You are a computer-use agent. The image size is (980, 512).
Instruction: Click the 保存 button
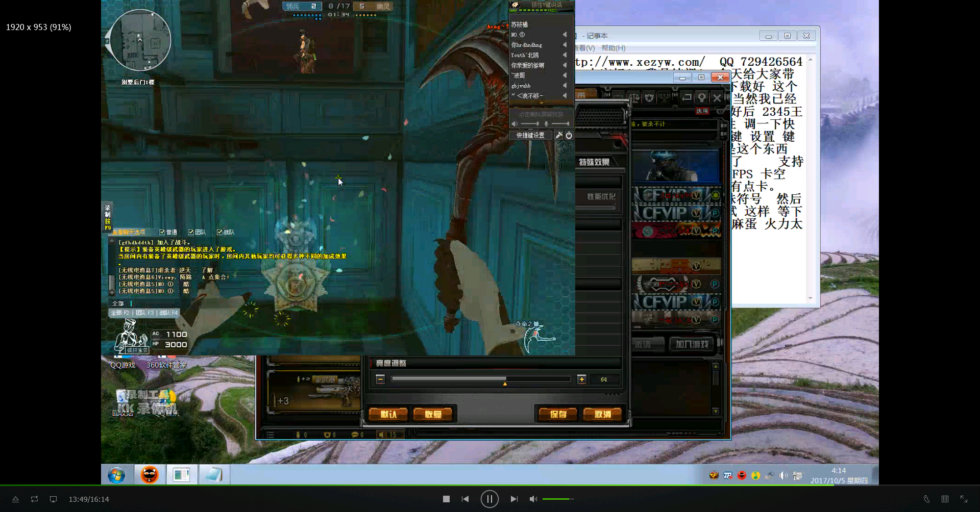pos(558,414)
